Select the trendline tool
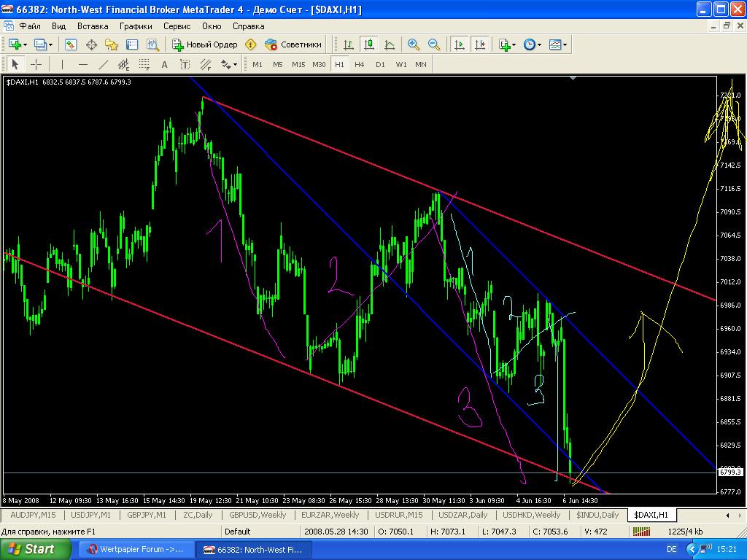 pos(103,64)
